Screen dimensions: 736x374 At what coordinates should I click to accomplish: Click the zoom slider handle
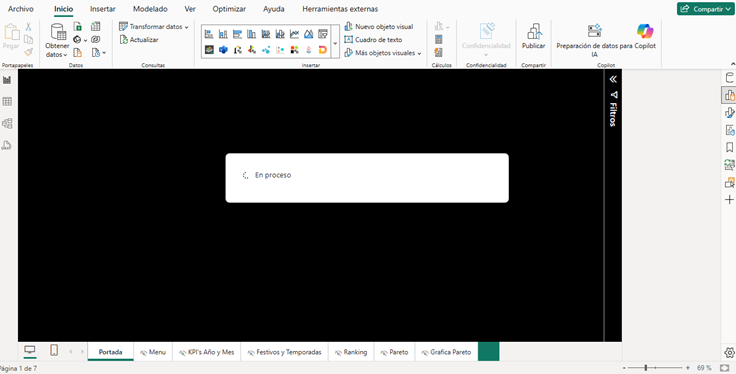[646, 368]
